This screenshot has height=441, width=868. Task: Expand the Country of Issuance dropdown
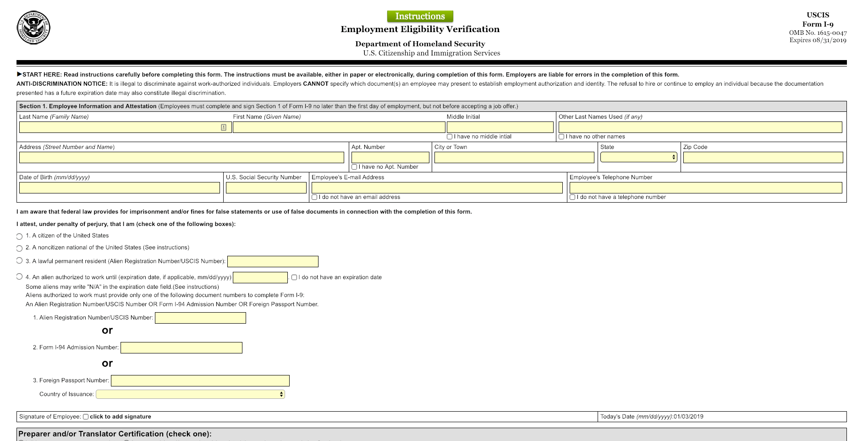pyautogui.click(x=190, y=394)
